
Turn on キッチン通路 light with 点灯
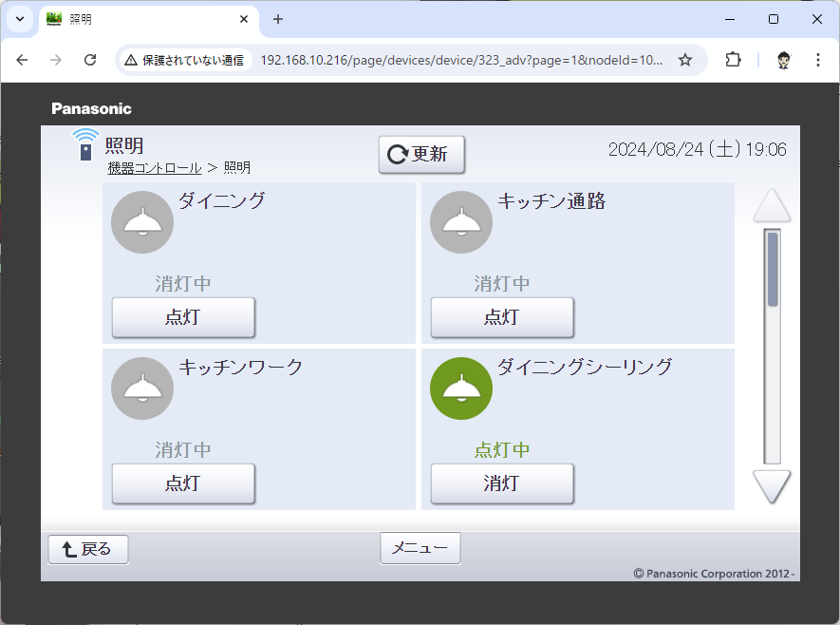[x=502, y=317]
